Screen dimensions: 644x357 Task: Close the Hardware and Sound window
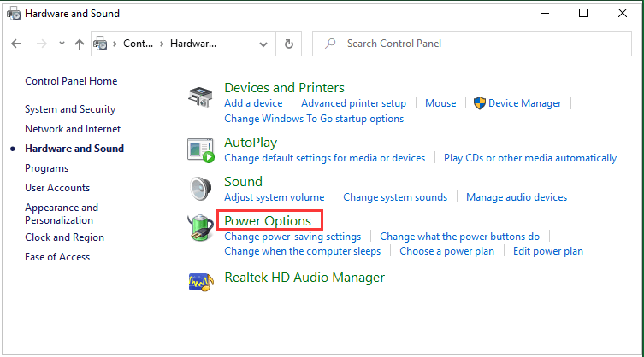[x=623, y=13]
